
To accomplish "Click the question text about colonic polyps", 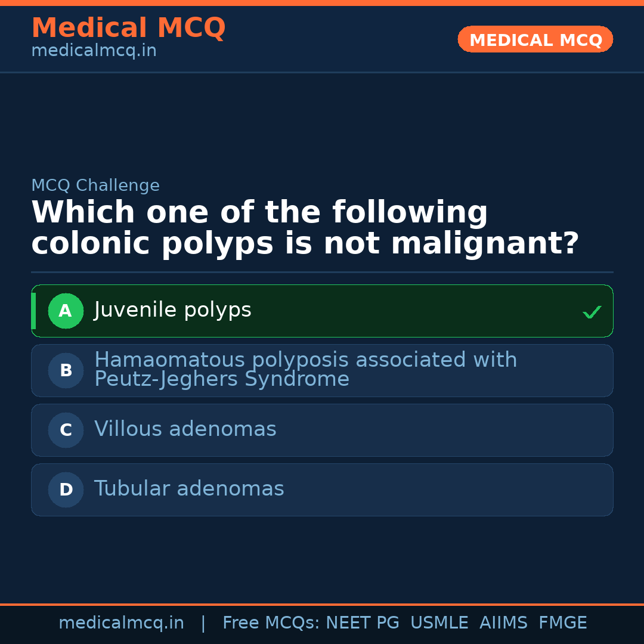I will 306,227.
